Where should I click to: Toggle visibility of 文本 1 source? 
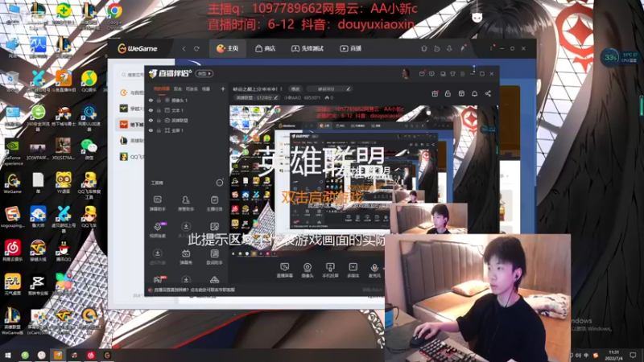click(151, 110)
